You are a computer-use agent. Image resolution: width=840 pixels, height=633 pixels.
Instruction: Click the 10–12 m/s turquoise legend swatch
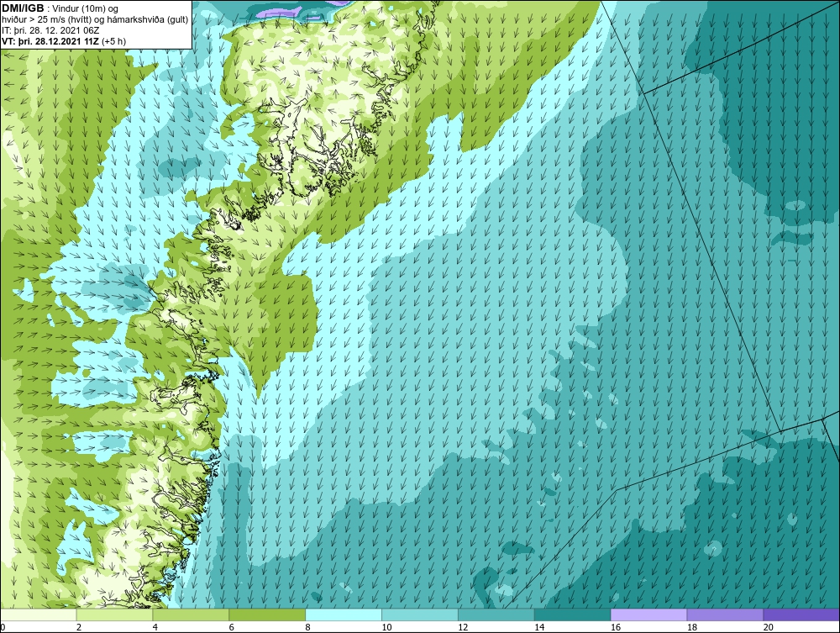coord(420,615)
